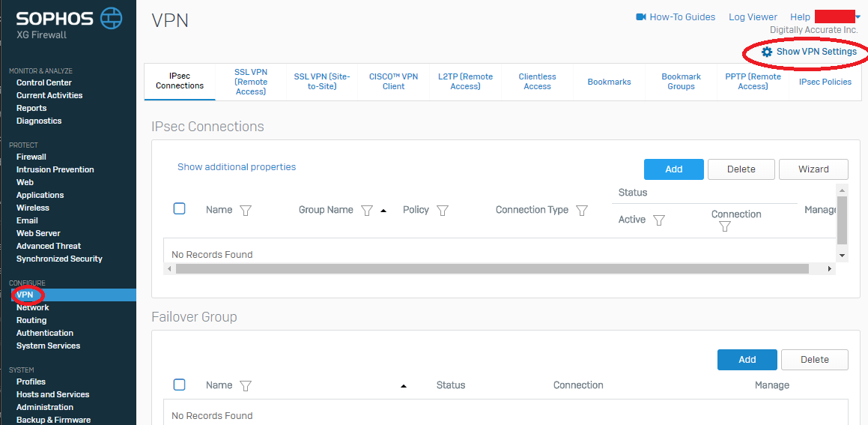Open Hosts and Services in sidebar

tap(52, 394)
